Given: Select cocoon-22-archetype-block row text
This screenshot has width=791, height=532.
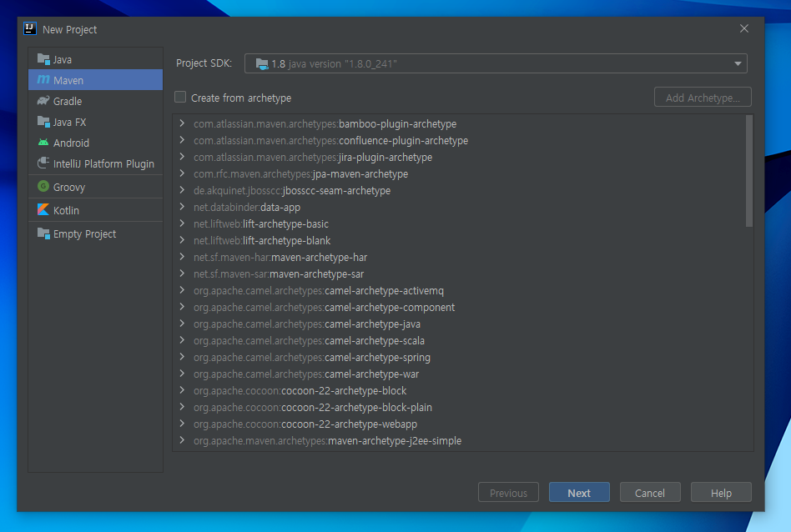Looking at the screenshot, I should pos(300,390).
